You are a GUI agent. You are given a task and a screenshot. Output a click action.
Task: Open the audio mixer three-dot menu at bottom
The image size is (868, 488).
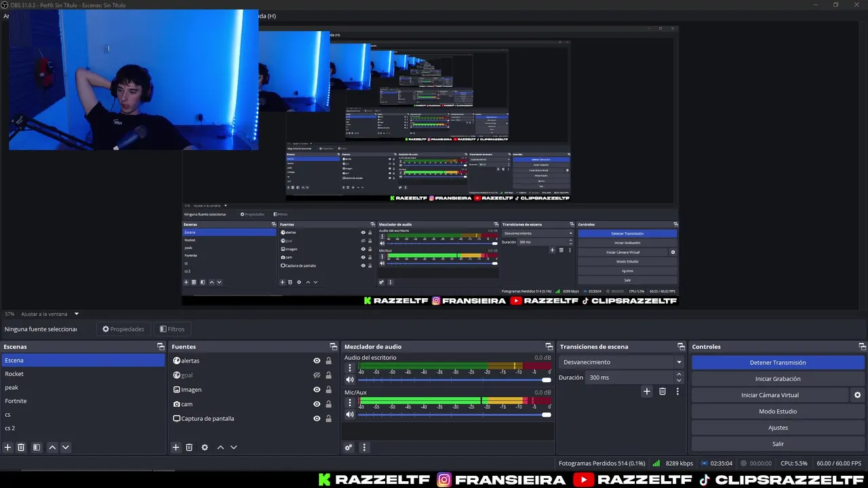point(364,447)
